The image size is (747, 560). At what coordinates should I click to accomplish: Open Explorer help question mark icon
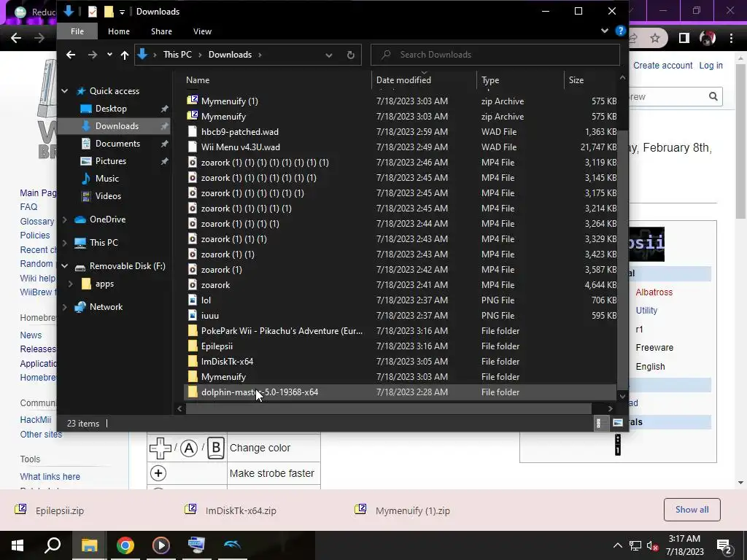pos(620,31)
